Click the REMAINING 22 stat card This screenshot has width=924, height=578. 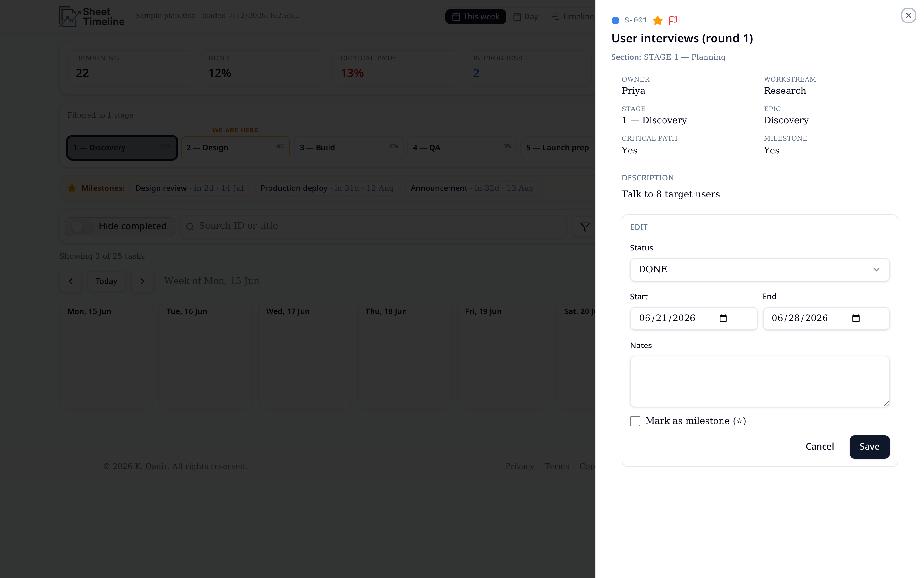(x=131, y=68)
